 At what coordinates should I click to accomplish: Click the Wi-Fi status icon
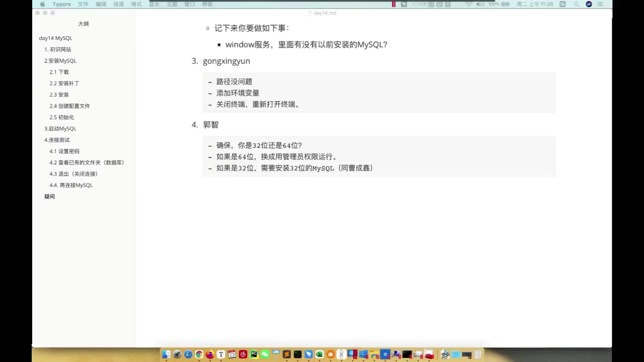click(x=468, y=4)
